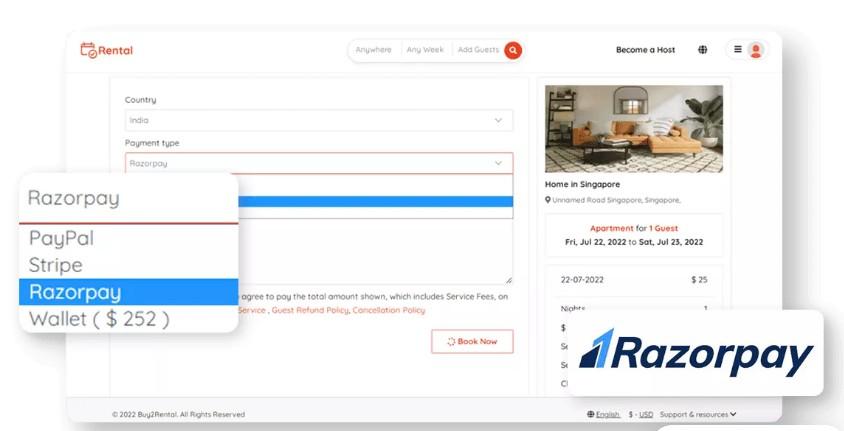Click Become a Host link
Viewport: 844px width, 431px height.
pyautogui.click(x=645, y=50)
